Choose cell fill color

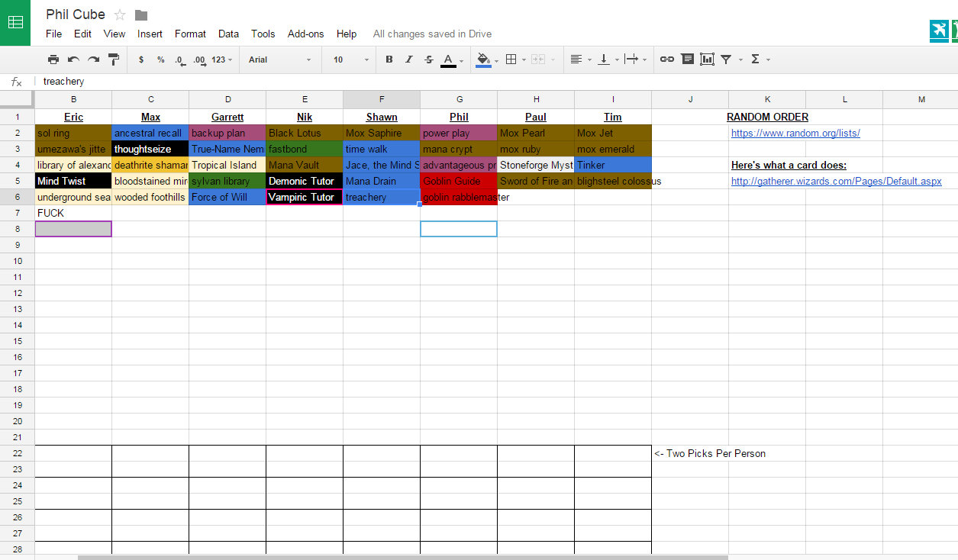click(x=483, y=60)
